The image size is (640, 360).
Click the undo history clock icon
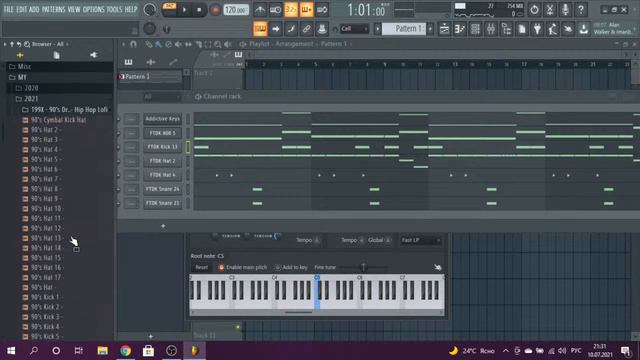click(534, 9)
